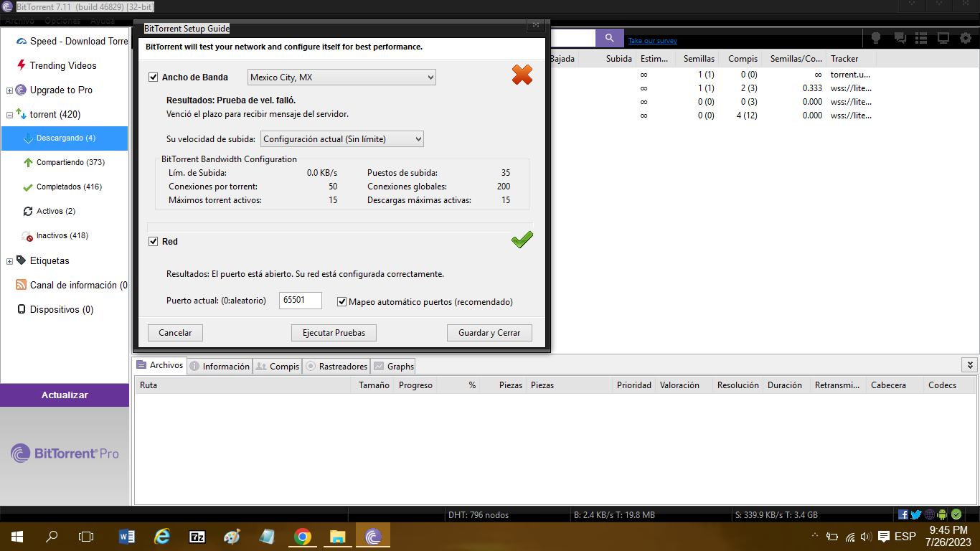Toggle the Ancho de Banda checkbox

tap(153, 77)
